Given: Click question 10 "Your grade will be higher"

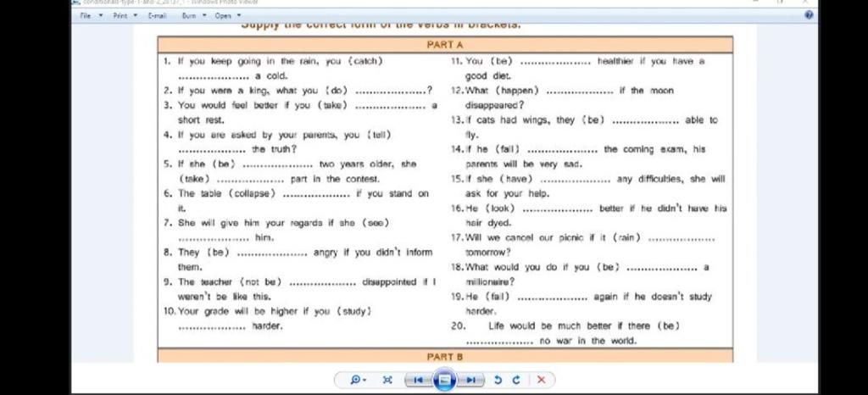Looking at the screenshot, I should click(x=267, y=319).
